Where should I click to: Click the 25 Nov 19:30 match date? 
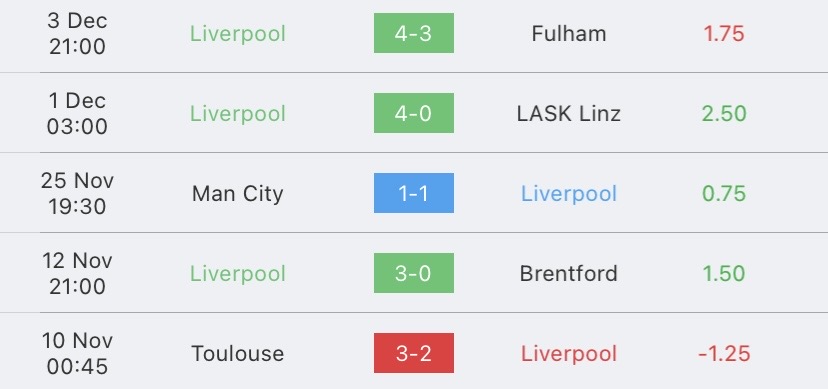[77, 193]
